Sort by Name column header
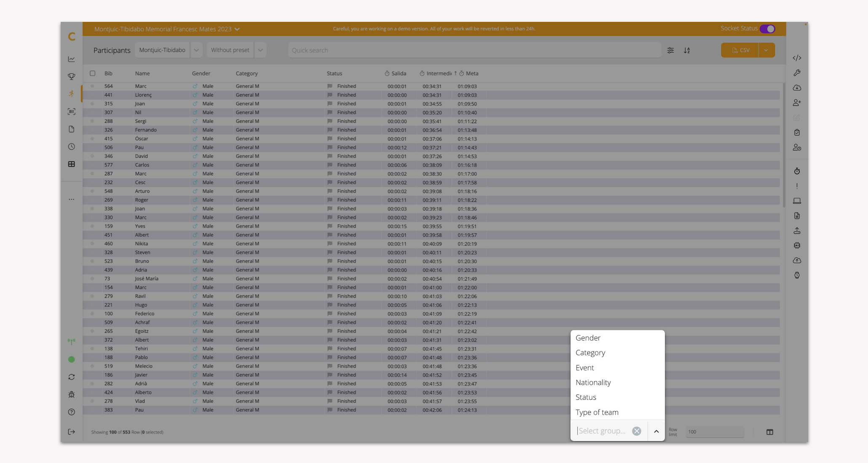This screenshot has height=463, width=868. [142, 73]
